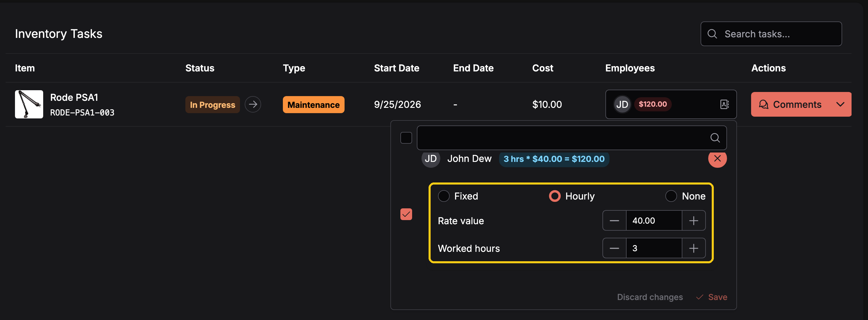The height and width of the screenshot is (320, 868).
Task: Select the None rate radio button
Action: 671,196
